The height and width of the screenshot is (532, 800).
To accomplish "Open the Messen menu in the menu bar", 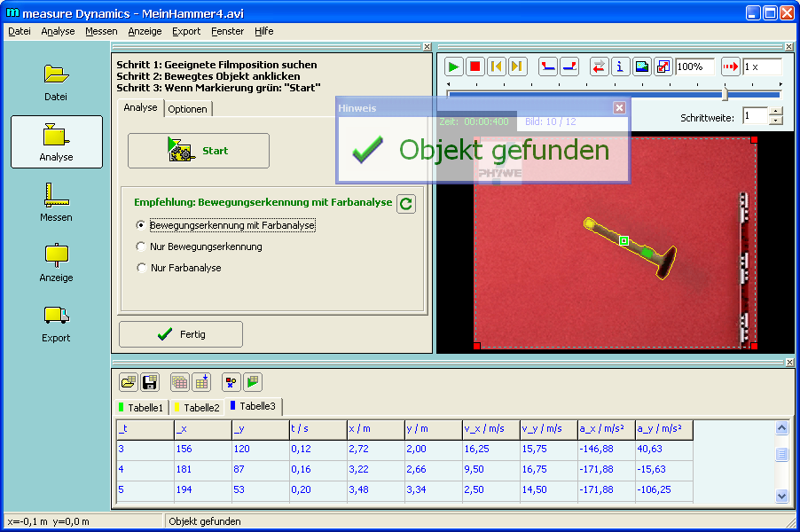I will [x=101, y=31].
